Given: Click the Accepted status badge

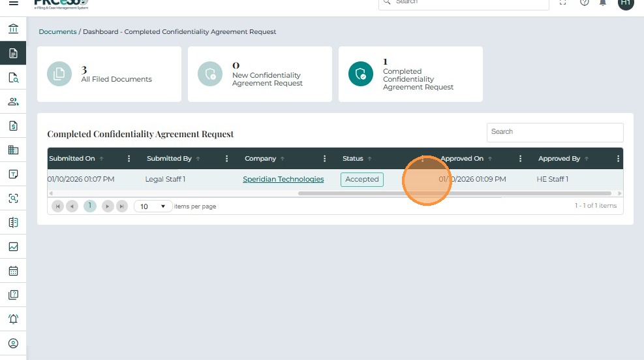Looking at the screenshot, I should [x=362, y=180].
